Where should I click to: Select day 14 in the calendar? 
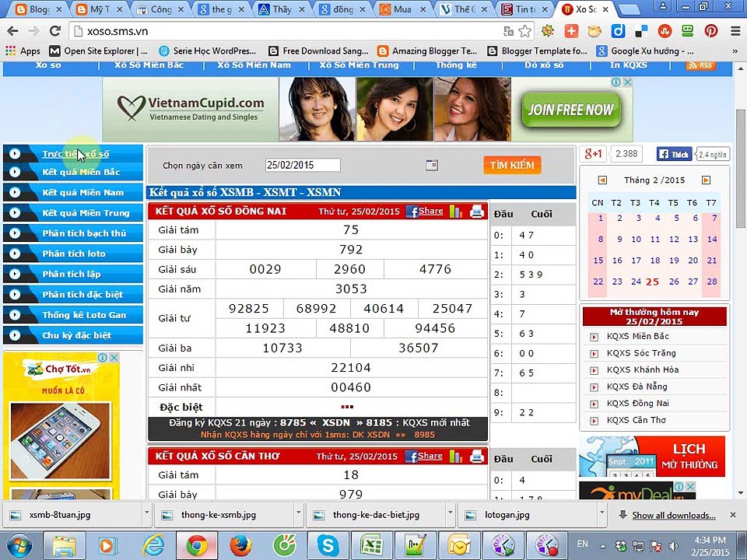point(712,239)
